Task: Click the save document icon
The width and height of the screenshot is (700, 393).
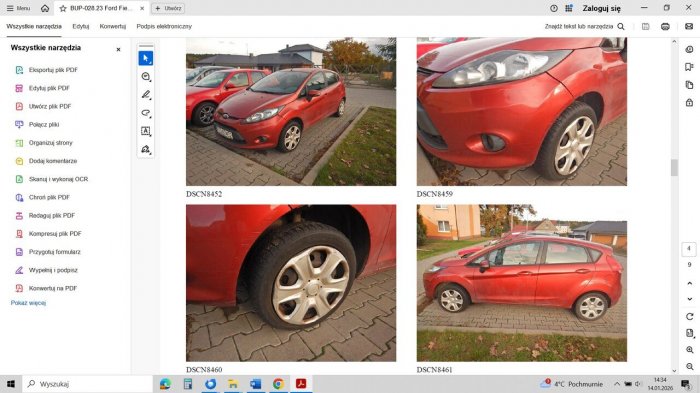Action: 646,26
